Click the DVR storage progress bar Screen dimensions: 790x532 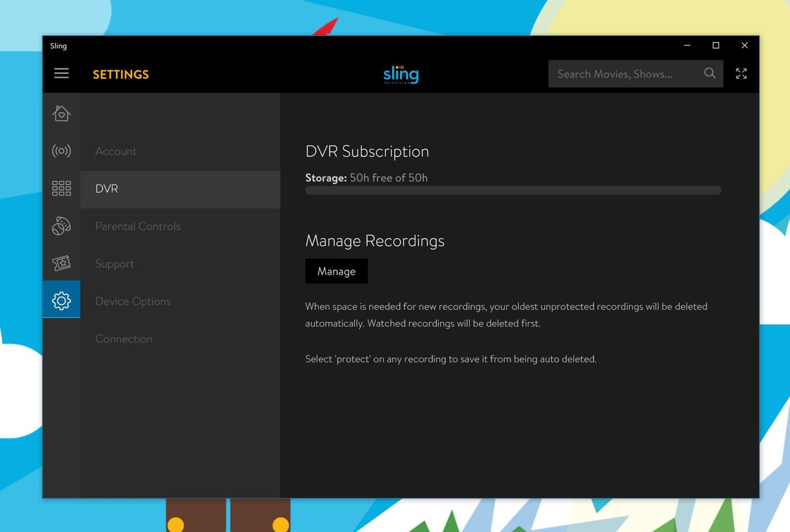pos(513,191)
